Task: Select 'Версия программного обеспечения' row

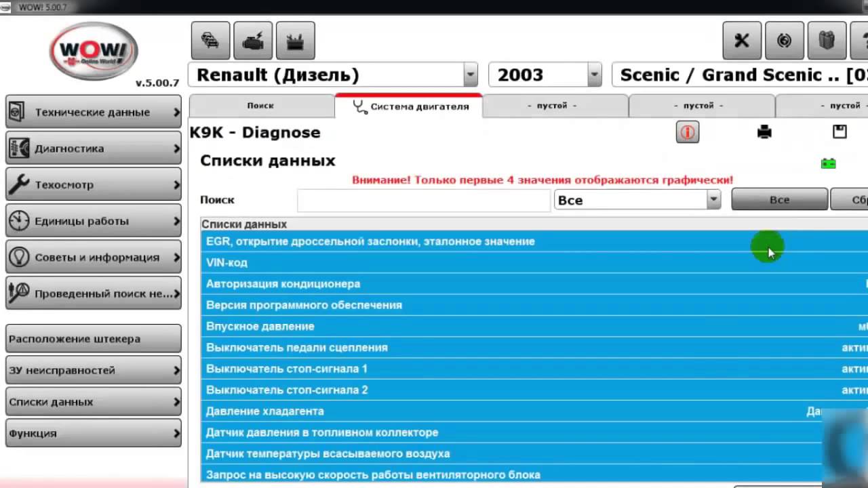Action: tap(534, 305)
